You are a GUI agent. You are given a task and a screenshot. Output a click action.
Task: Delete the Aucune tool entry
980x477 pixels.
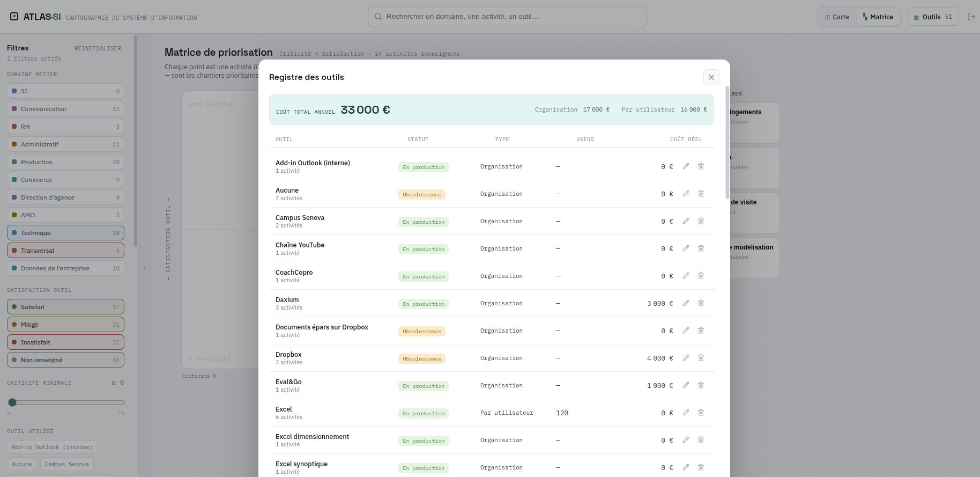pyautogui.click(x=701, y=194)
